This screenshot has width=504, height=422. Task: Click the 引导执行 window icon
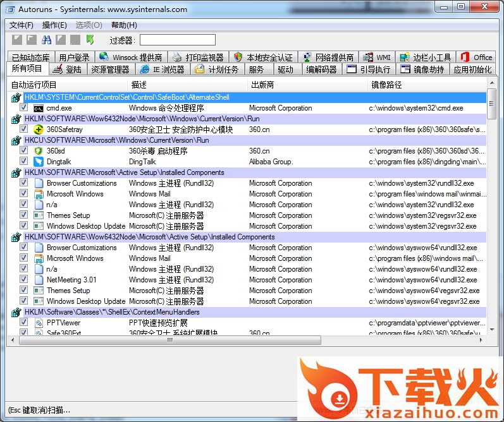[352, 69]
